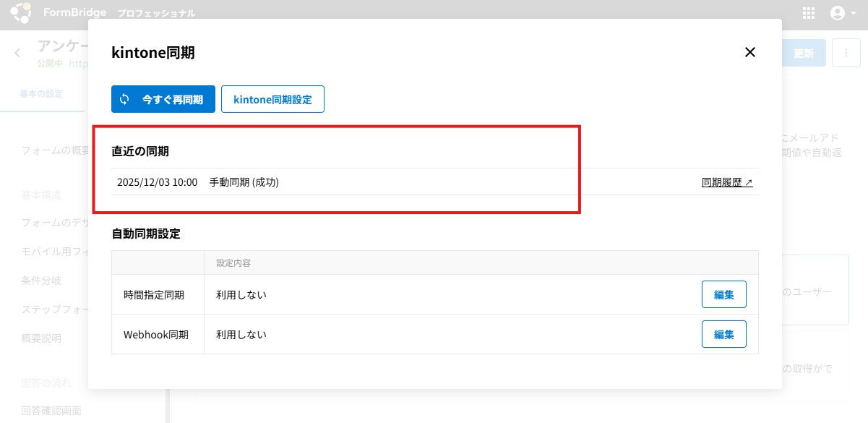This screenshot has height=423, width=868.
Task: Edit the Webhook同期 setting
Action: 723,334
